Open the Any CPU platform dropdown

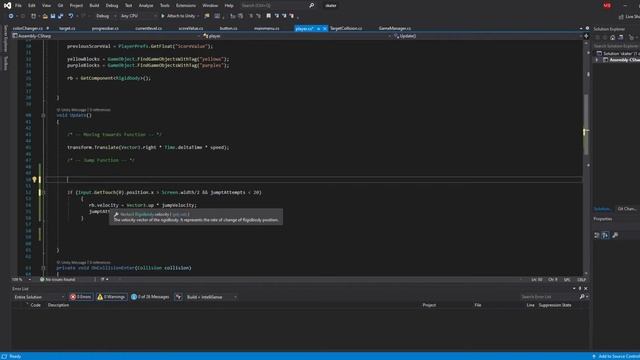click(x=138, y=16)
